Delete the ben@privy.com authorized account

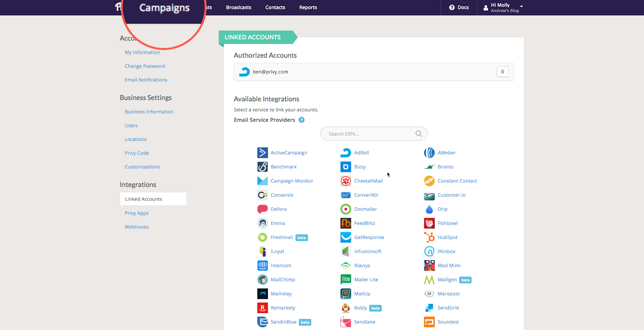click(x=502, y=72)
